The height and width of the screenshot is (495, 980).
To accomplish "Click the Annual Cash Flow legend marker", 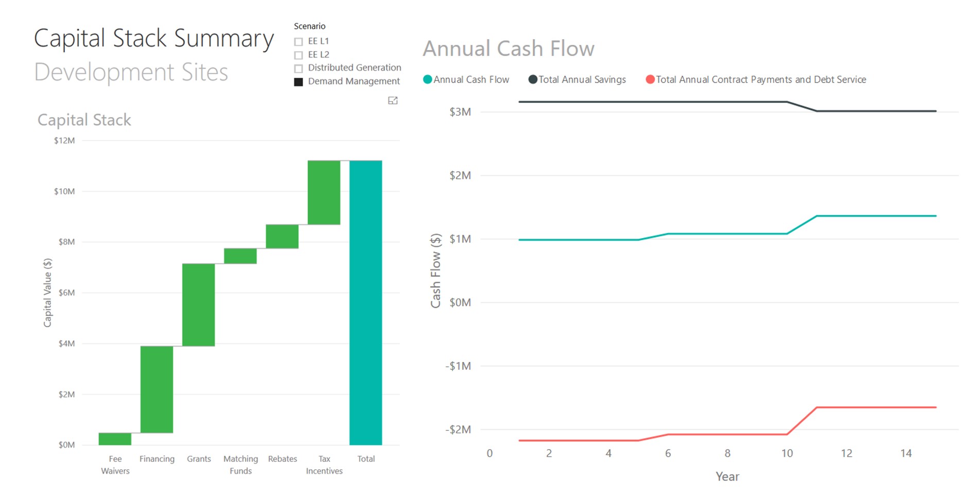I will [427, 79].
